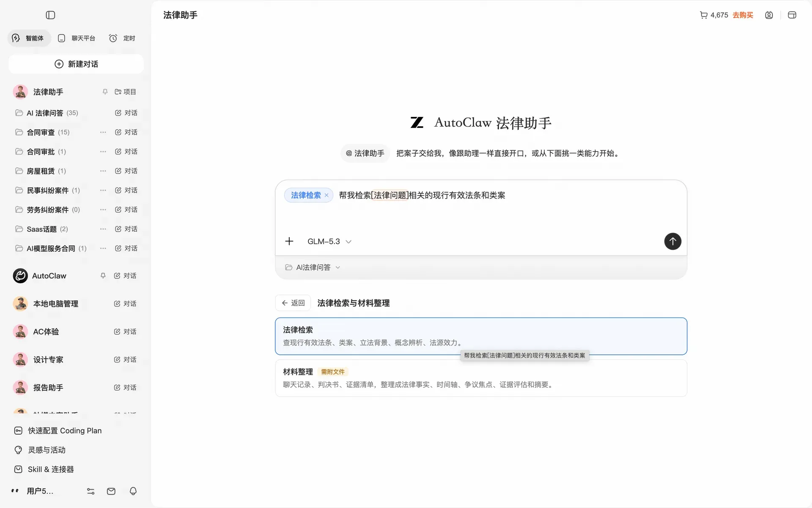Open the mail inbox icon
812x508 pixels.
(111, 491)
